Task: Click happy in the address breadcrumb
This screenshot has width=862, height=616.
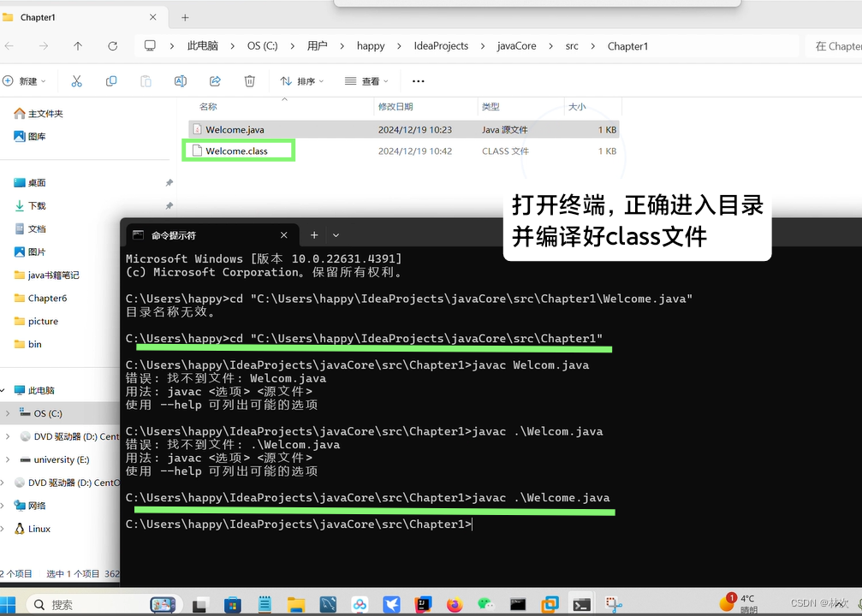Action: (x=371, y=46)
